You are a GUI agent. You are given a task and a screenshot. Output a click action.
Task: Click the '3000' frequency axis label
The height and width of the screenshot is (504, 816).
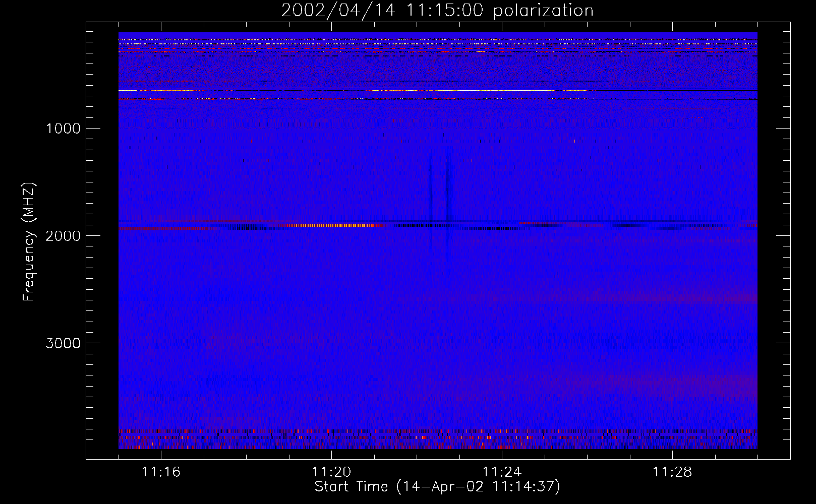click(63, 343)
